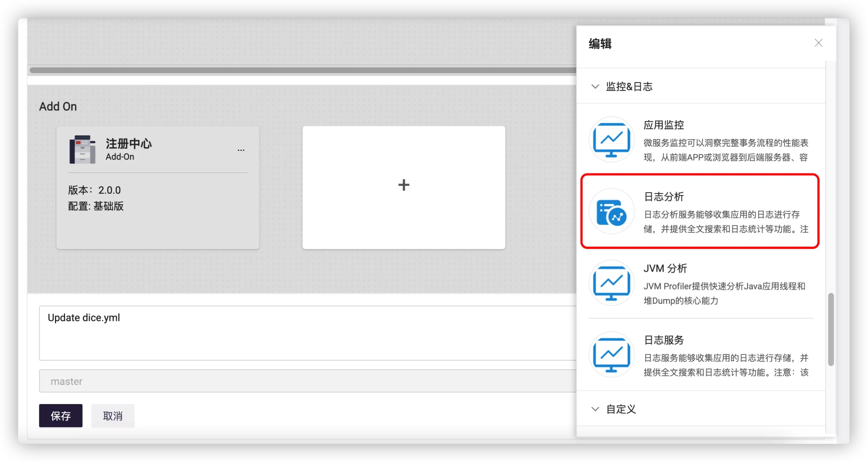Select the 应用监控 add-on title
Image resolution: width=868 pixels, height=462 pixels.
[664, 125]
